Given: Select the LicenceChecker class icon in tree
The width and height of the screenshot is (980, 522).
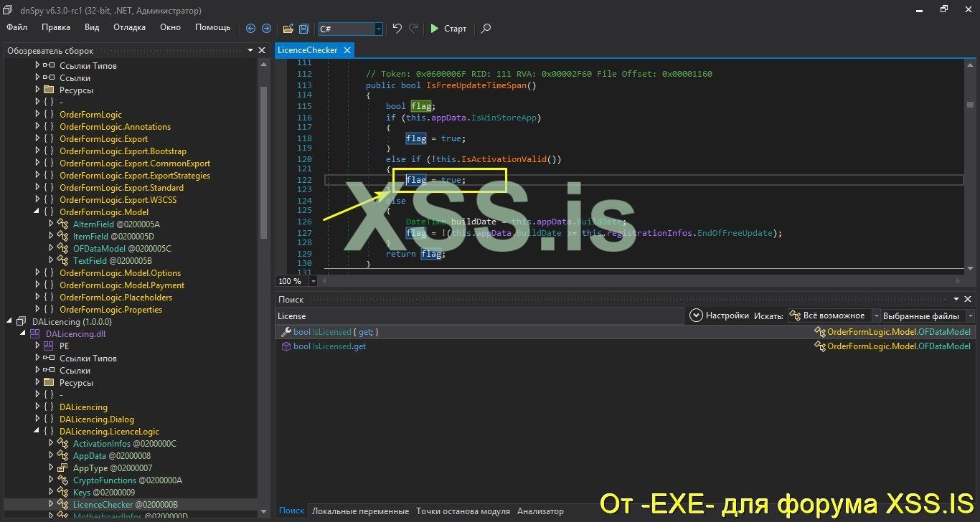Looking at the screenshot, I should pyautogui.click(x=62, y=504).
